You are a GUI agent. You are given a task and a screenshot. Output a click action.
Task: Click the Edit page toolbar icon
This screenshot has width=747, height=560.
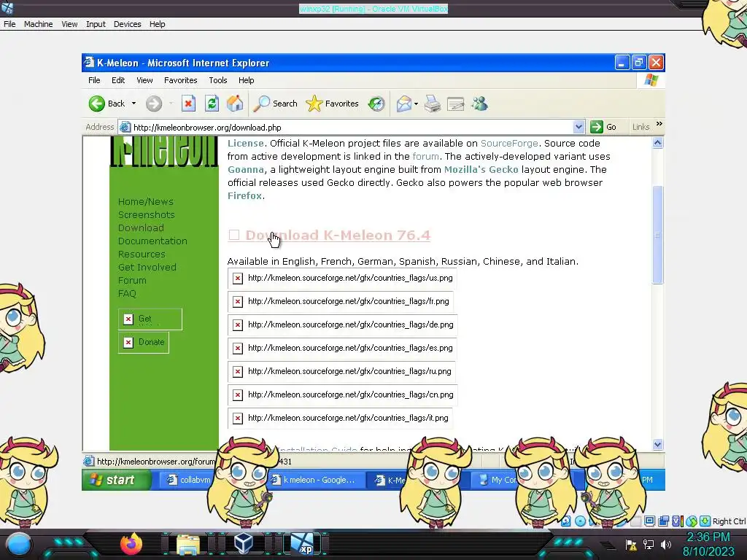[455, 104]
